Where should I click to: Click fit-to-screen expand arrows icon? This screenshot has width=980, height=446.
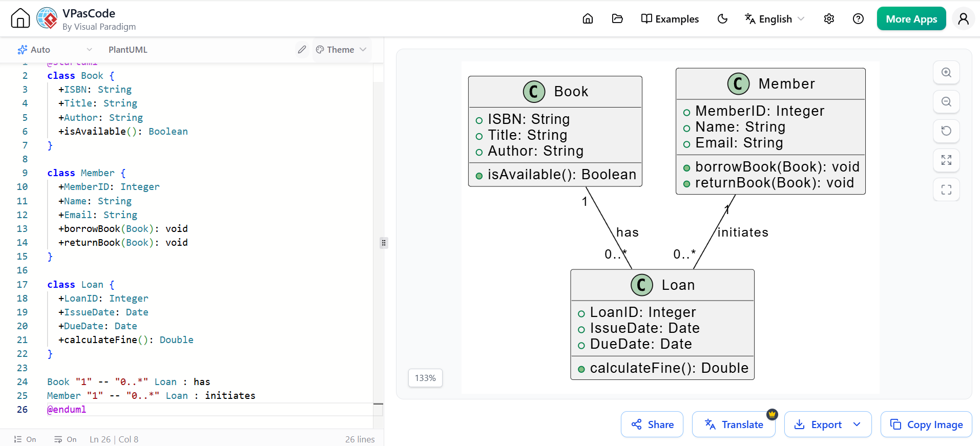tap(946, 160)
